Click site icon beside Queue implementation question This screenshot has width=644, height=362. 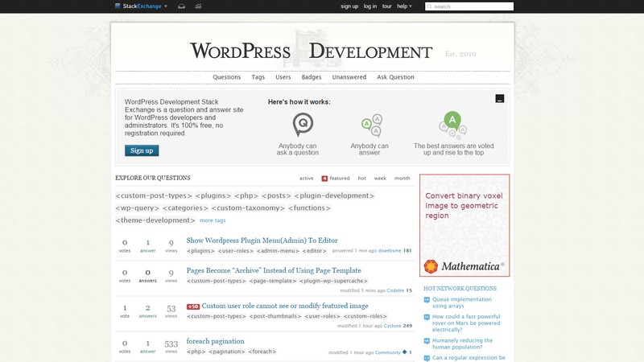(x=427, y=299)
